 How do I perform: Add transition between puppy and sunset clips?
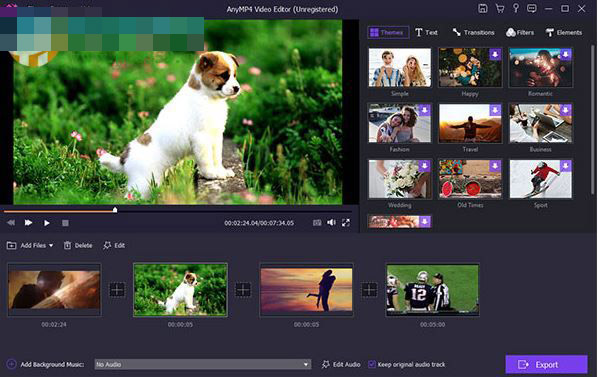(243, 290)
